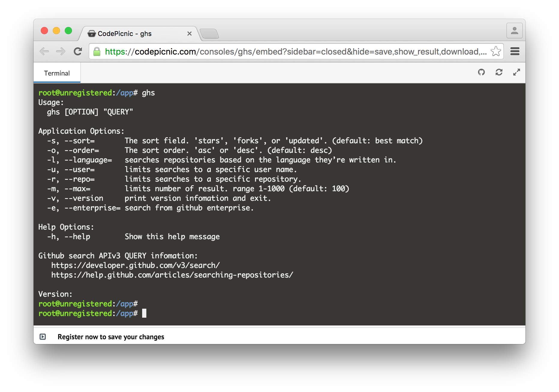Image resolution: width=559 pixels, height=392 pixels.
Task: Click the terminal cursor at the last prompt
Action: 144,313
